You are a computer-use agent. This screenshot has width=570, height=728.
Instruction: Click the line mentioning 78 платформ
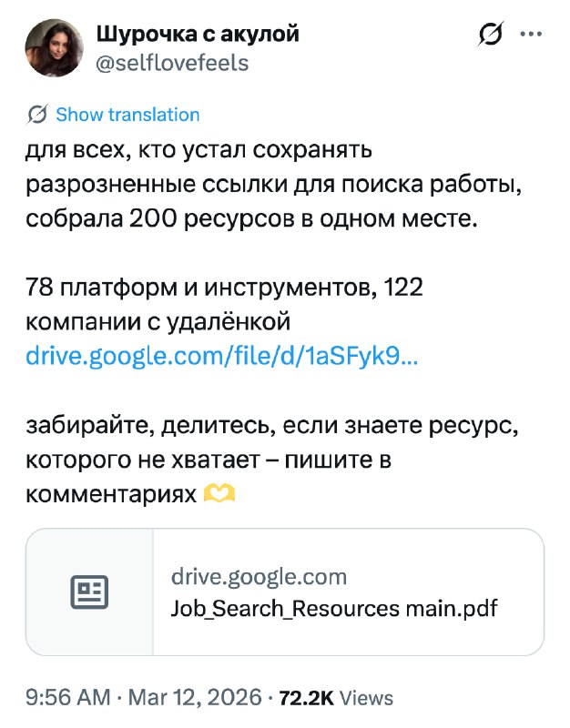(x=222, y=285)
